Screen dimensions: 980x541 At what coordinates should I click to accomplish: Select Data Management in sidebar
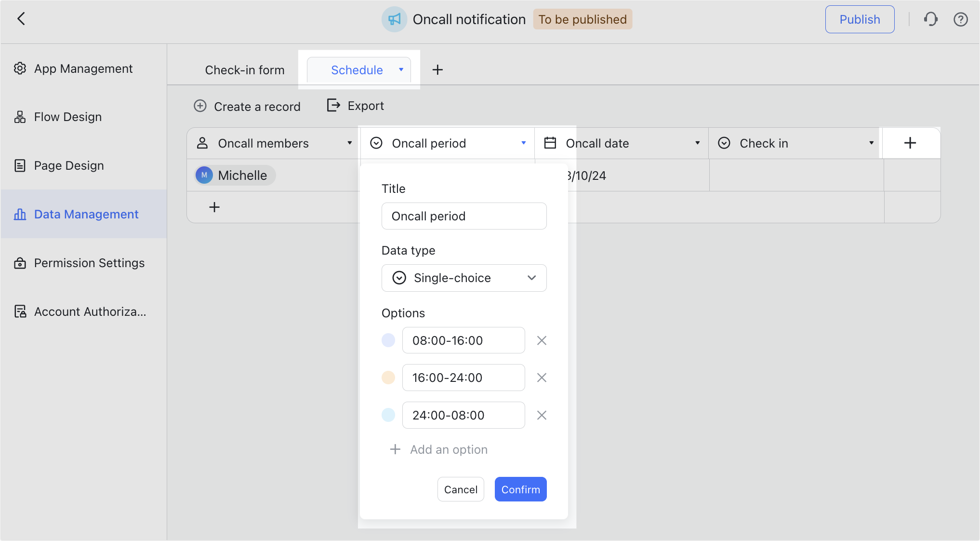point(84,214)
